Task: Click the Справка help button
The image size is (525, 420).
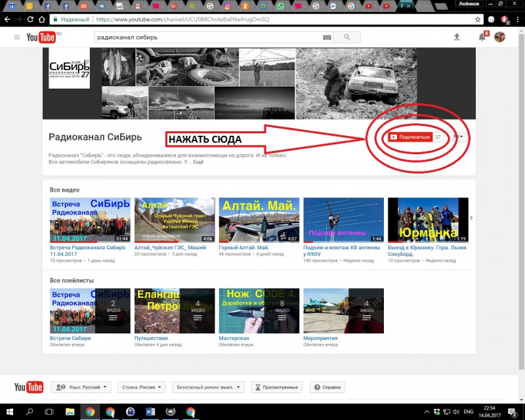Action: pos(327,387)
